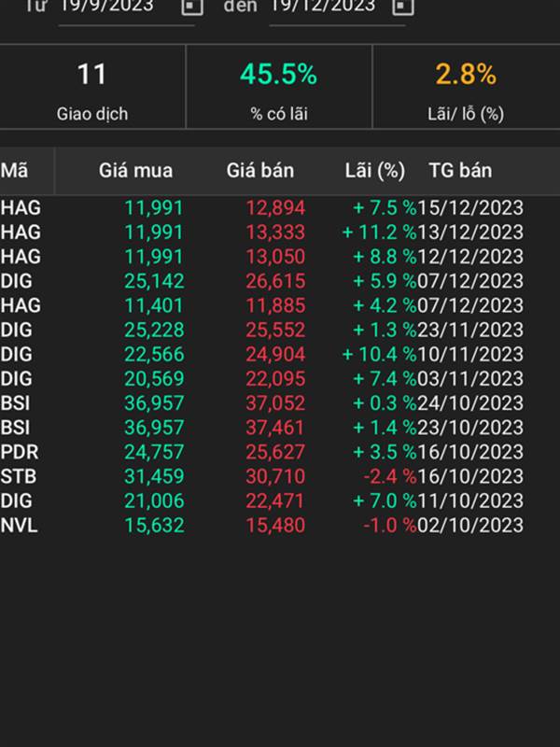Sort by the Lãi (%) column header
The height and width of the screenshot is (747, 560).
coord(375,171)
